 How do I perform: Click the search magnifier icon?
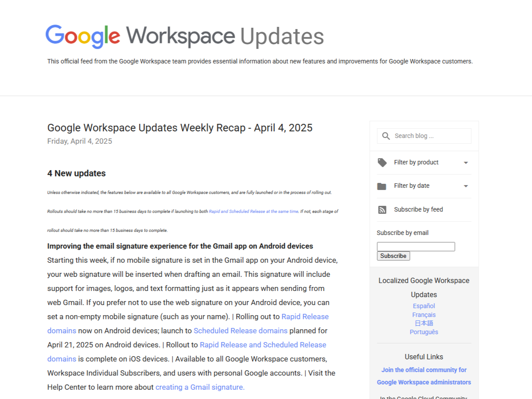click(x=386, y=136)
